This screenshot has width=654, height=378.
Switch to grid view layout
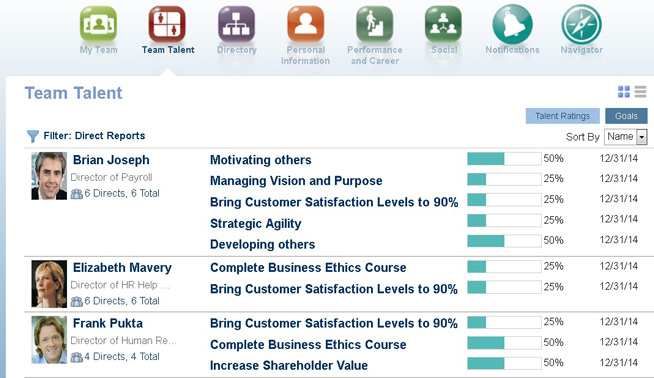[x=624, y=92]
